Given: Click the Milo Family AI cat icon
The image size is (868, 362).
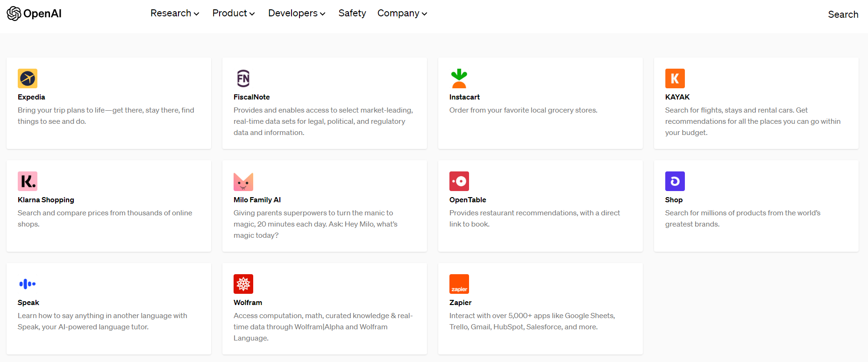Looking at the screenshot, I should click(243, 181).
